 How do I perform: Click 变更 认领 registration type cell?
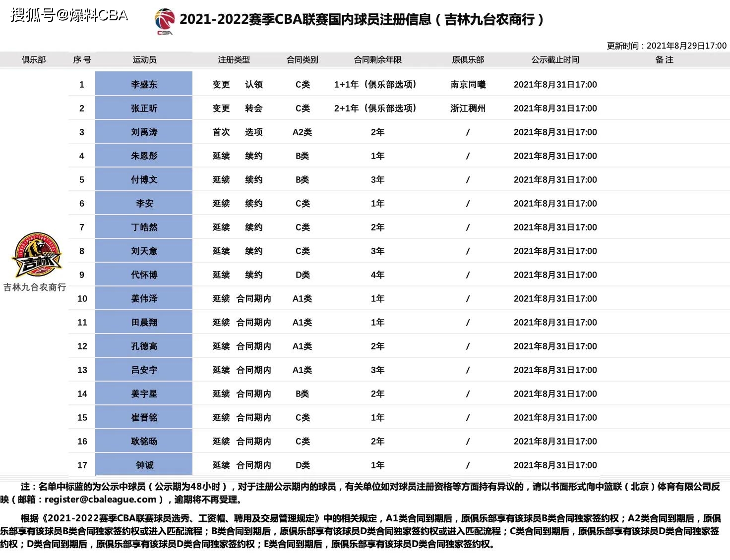click(x=238, y=85)
